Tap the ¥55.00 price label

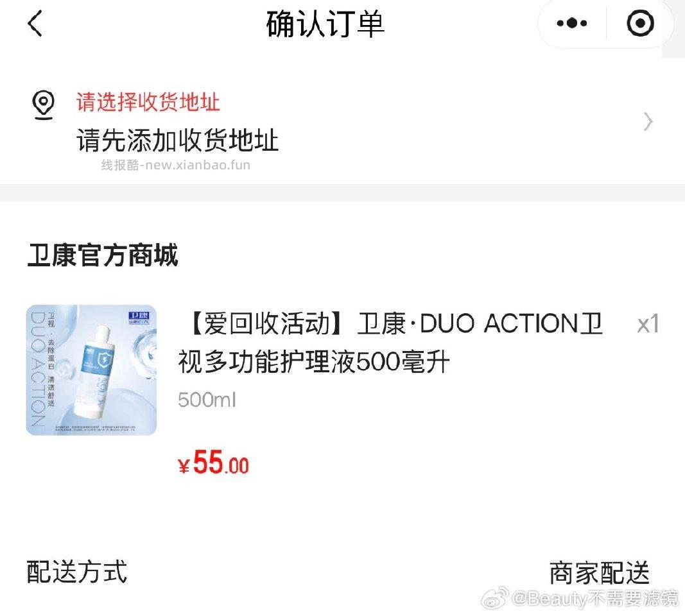212,464
